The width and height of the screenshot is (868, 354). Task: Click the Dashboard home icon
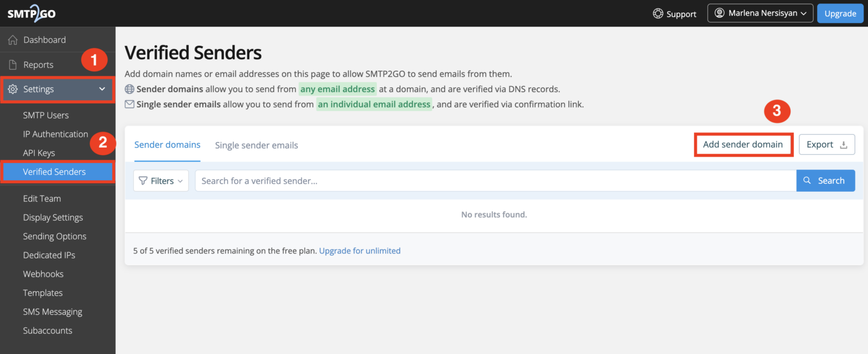pyautogui.click(x=13, y=40)
